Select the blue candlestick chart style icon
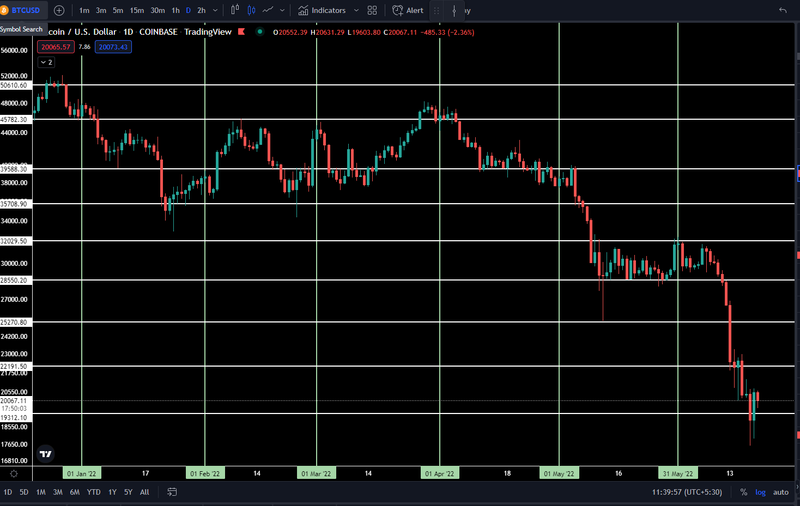The image size is (800, 506). pos(252,10)
